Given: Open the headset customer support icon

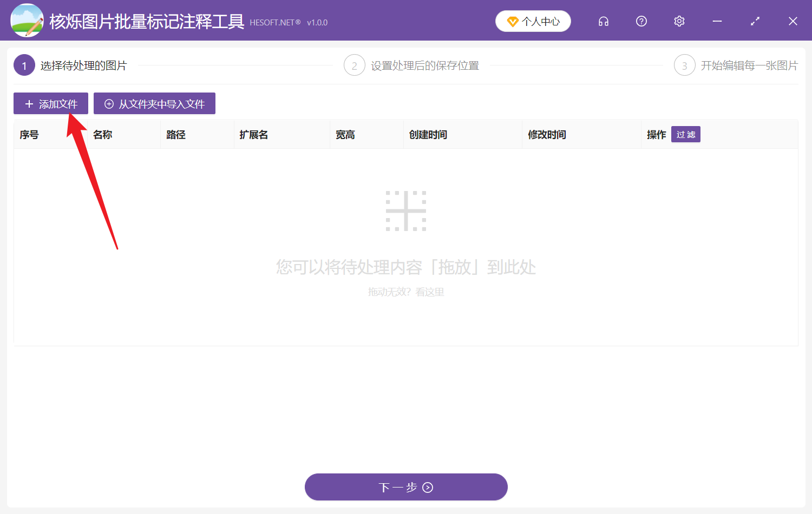Looking at the screenshot, I should 603,21.
